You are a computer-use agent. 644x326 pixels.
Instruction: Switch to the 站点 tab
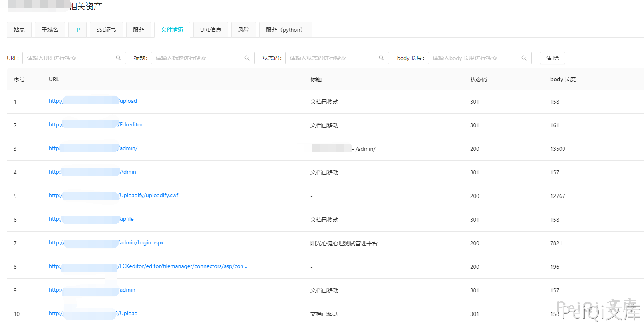(19, 30)
